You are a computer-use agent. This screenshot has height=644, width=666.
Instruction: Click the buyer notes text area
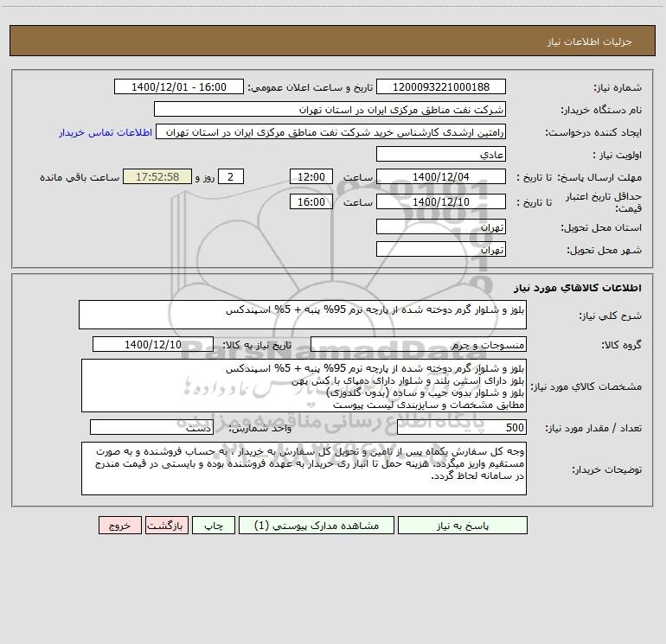(304, 469)
